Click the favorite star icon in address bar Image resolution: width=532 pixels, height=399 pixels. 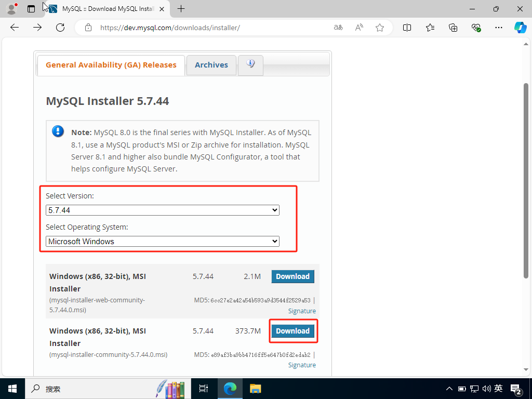click(380, 28)
